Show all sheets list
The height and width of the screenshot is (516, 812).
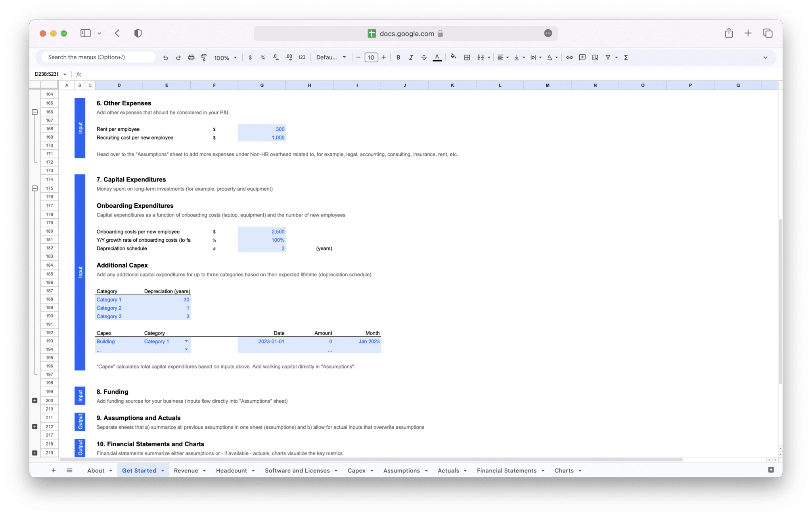[x=69, y=470]
